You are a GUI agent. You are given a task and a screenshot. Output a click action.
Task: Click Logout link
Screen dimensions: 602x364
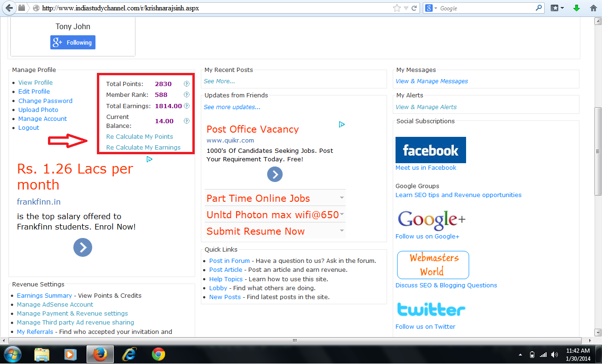click(x=29, y=127)
